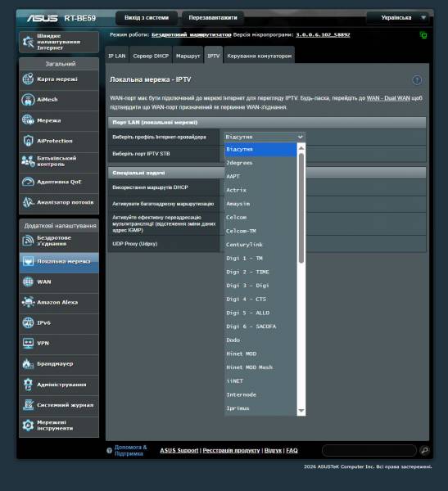Choose Digi 2 - TIME profile
Image resolution: width=448 pixels, height=491 pixels.
[260, 272]
